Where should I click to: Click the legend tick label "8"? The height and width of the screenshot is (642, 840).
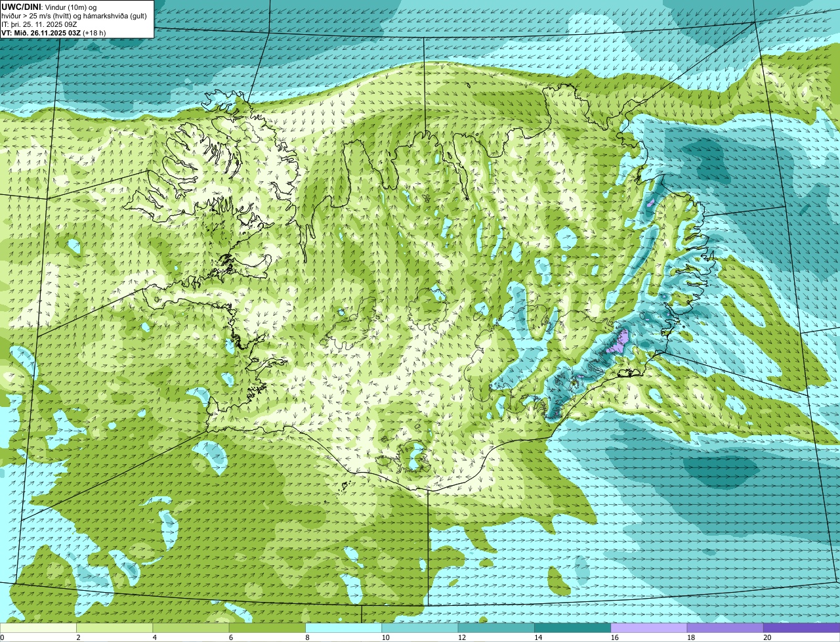(x=306, y=637)
